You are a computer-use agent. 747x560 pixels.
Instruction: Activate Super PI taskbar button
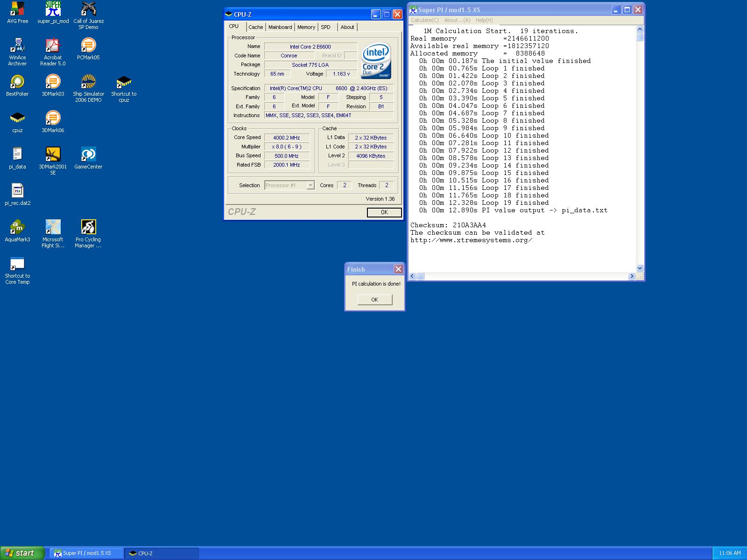point(87,553)
